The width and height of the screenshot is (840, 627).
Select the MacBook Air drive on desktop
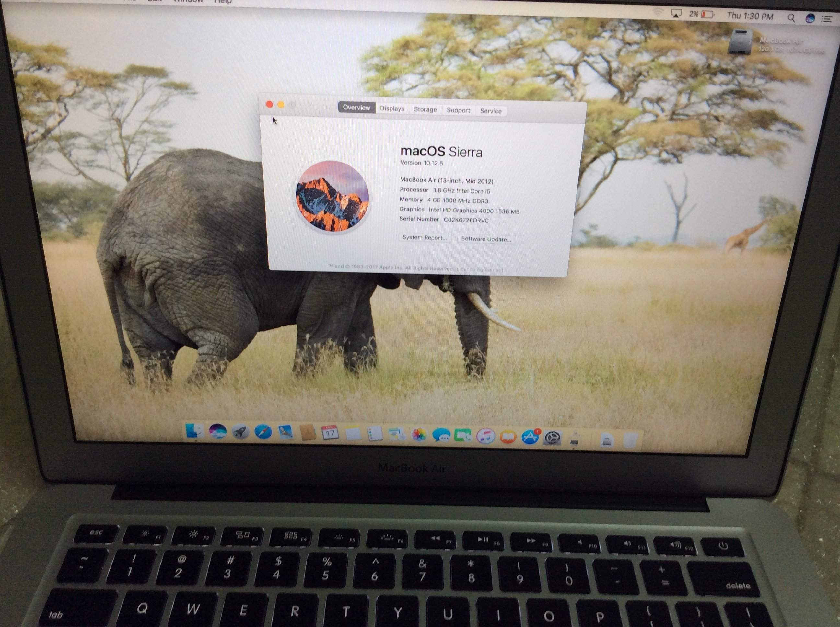click(x=740, y=42)
